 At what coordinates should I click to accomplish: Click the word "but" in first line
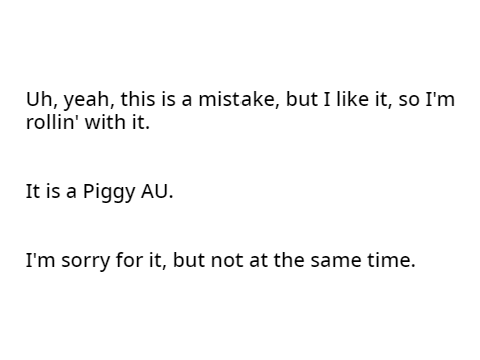[x=301, y=99]
